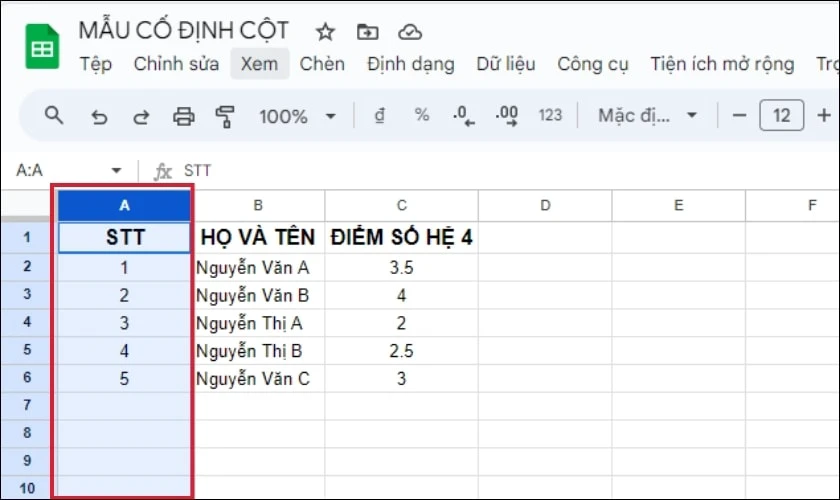Click the 2.5 score cell

pos(401,351)
